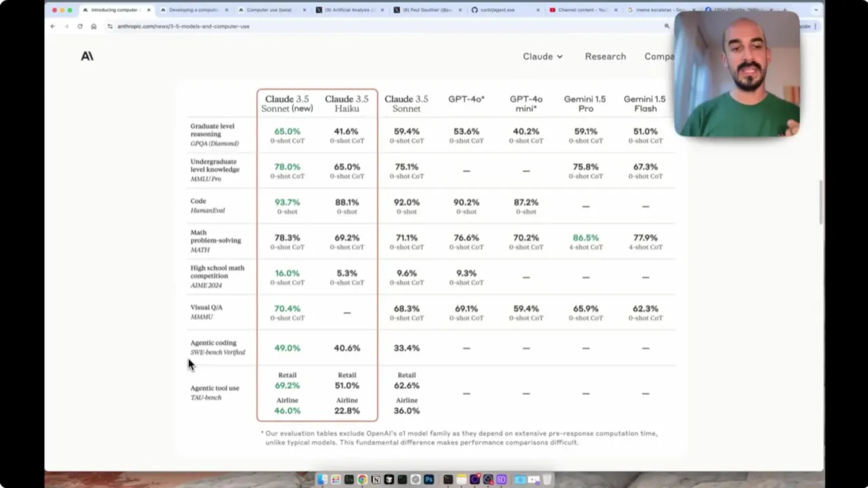The height and width of the screenshot is (488, 868).
Task: Click 'Claude 3.5 Haiku' column header
Action: pyautogui.click(x=347, y=104)
